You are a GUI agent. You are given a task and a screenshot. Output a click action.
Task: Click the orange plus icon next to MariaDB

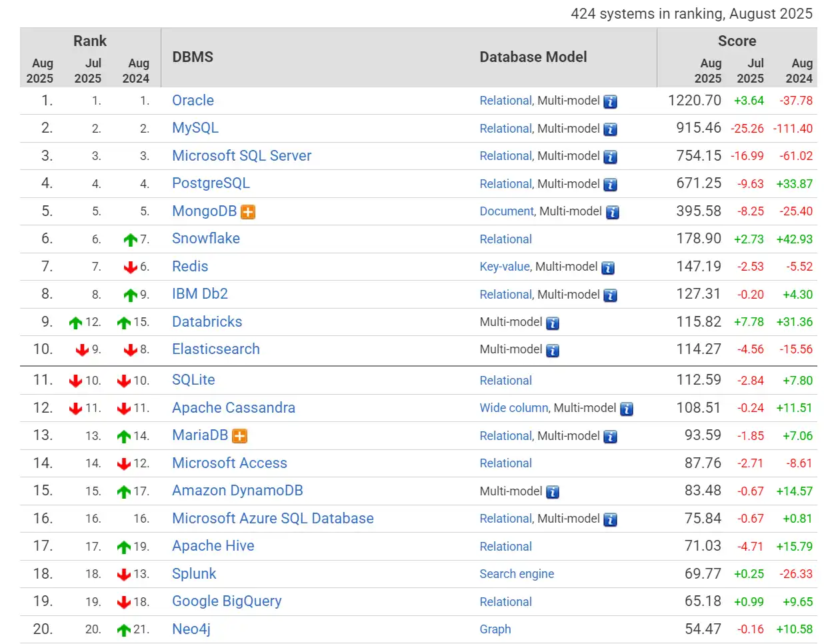pos(240,436)
